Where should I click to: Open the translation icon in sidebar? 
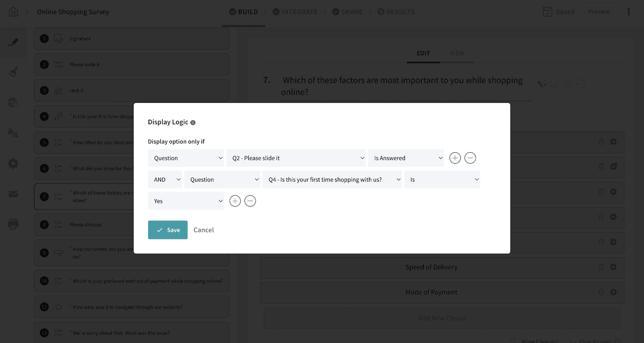pos(13,133)
